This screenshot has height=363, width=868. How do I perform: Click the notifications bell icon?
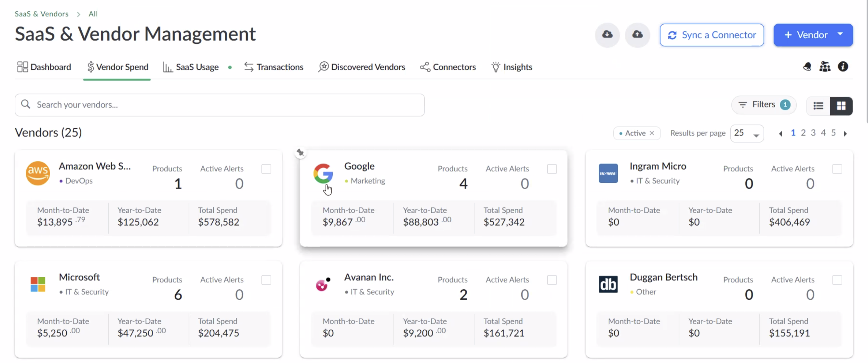pos(807,67)
